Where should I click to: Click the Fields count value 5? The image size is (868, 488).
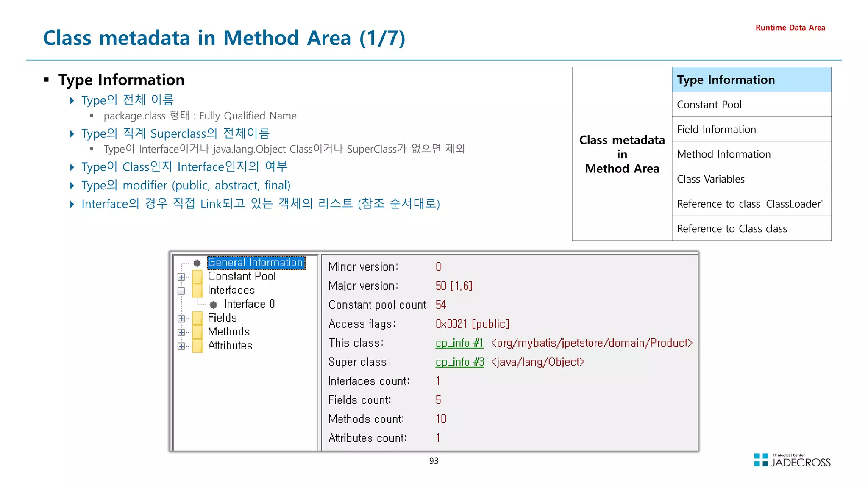click(x=438, y=400)
